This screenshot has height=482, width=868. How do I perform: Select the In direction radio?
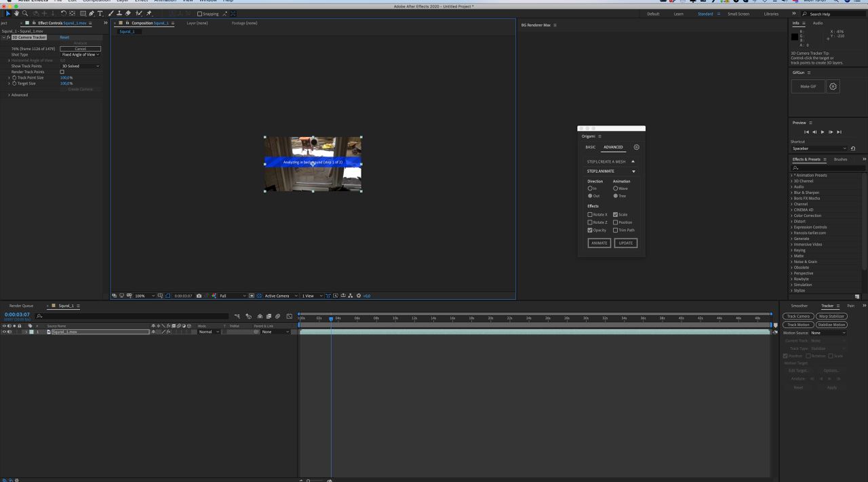tap(590, 188)
